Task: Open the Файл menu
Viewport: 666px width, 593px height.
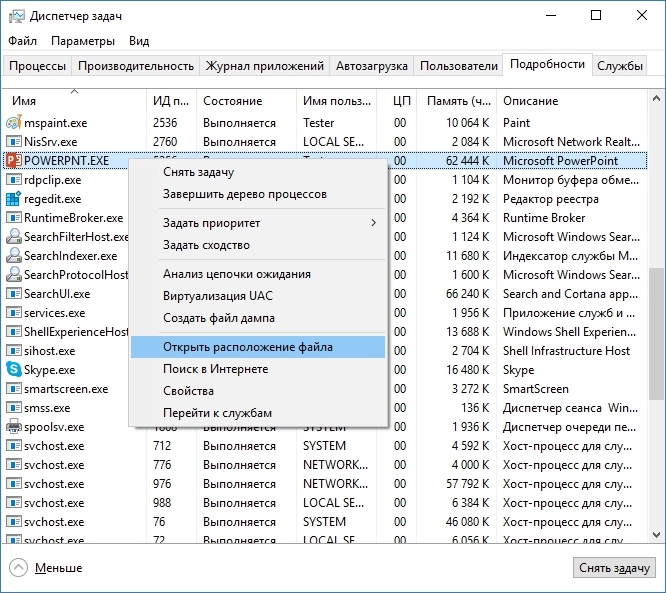Action: pos(23,41)
